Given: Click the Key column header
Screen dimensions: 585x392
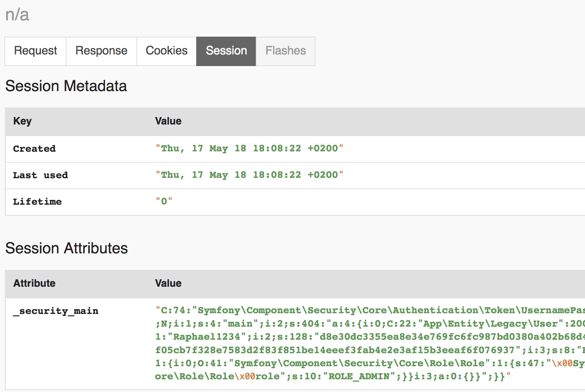Looking at the screenshot, I should [23, 121].
